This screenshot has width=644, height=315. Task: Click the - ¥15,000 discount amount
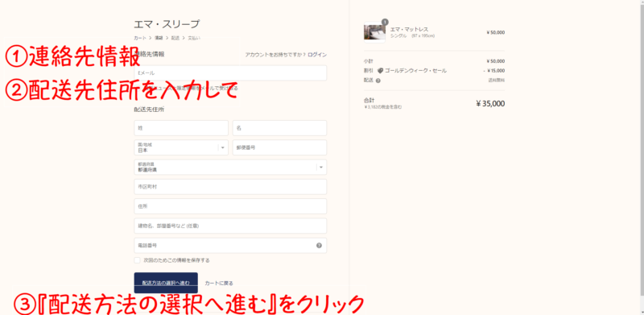tap(494, 71)
